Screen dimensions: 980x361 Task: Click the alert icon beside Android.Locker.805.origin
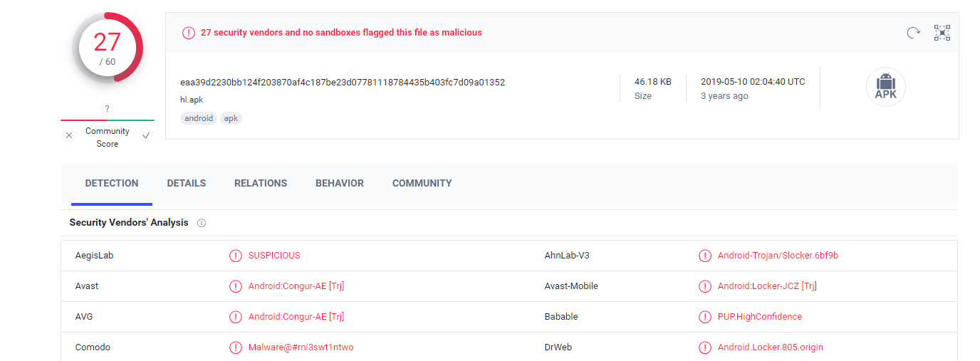[x=704, y=347]
